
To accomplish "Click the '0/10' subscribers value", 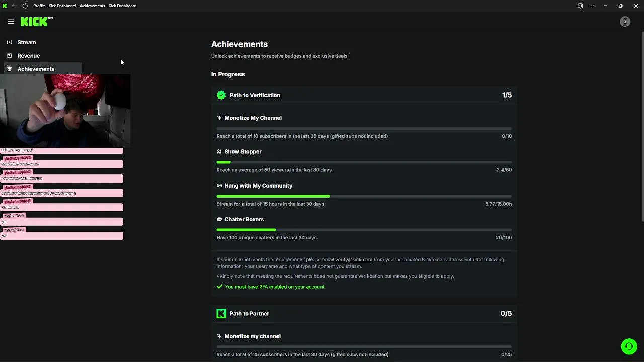I will 507,136.
